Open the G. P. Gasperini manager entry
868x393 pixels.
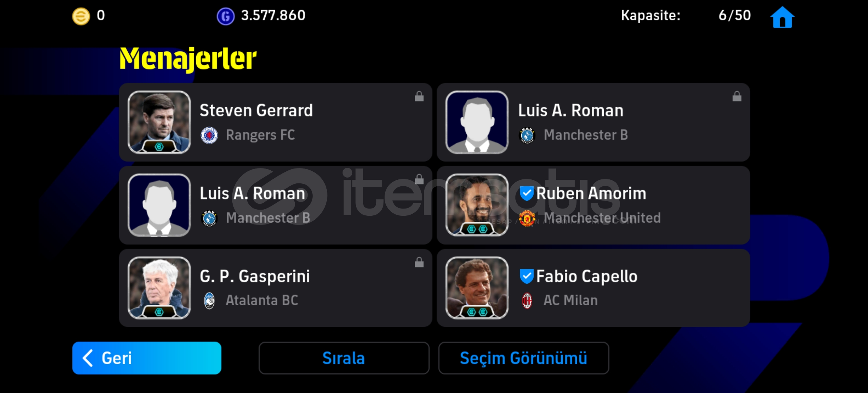click(x=276, y=288)
